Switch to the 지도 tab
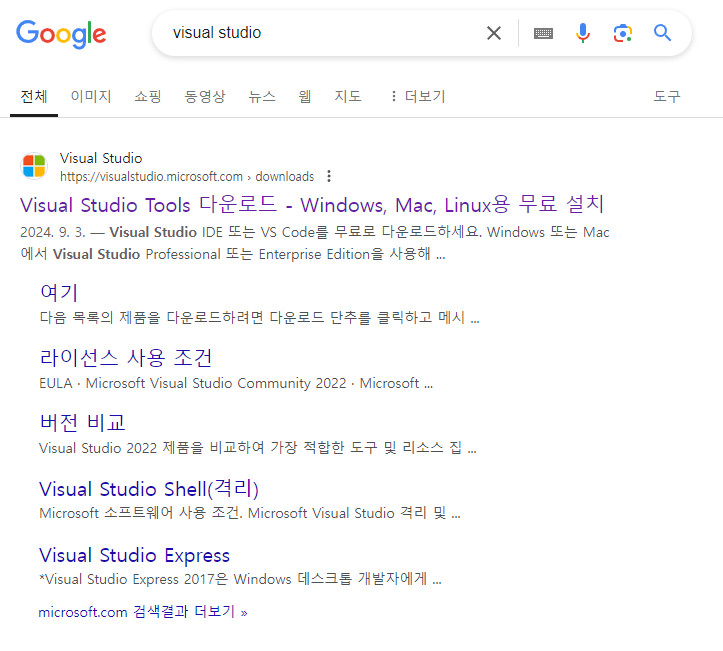The image size is (723, 651). point(348,96)
